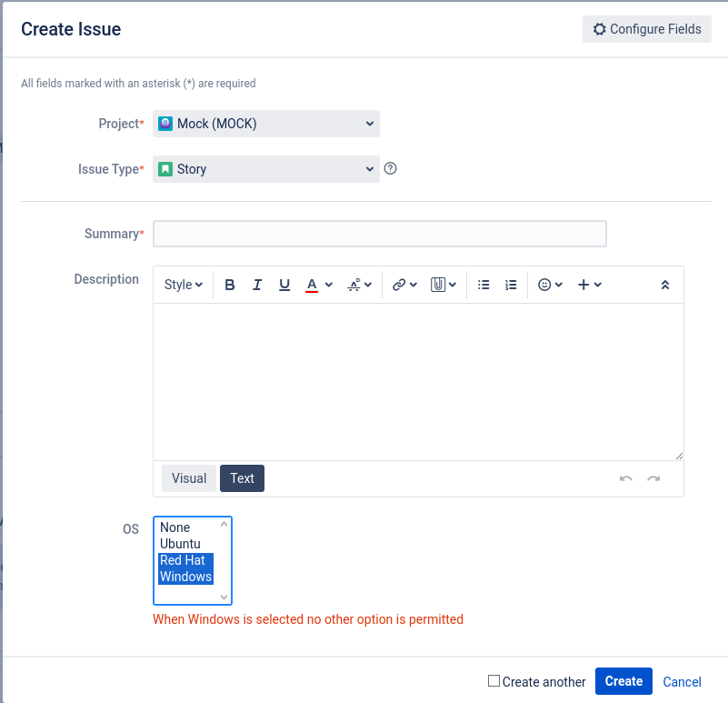The width and height of the screenshot is (728, 703).
Task: Insert a numbered list
Action: click(x=511, y=285)
